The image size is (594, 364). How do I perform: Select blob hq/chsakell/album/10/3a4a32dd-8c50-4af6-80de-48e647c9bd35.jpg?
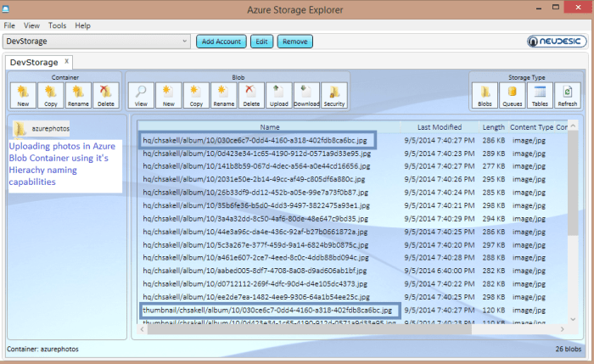pyautogui.click(x=255, y=219)
